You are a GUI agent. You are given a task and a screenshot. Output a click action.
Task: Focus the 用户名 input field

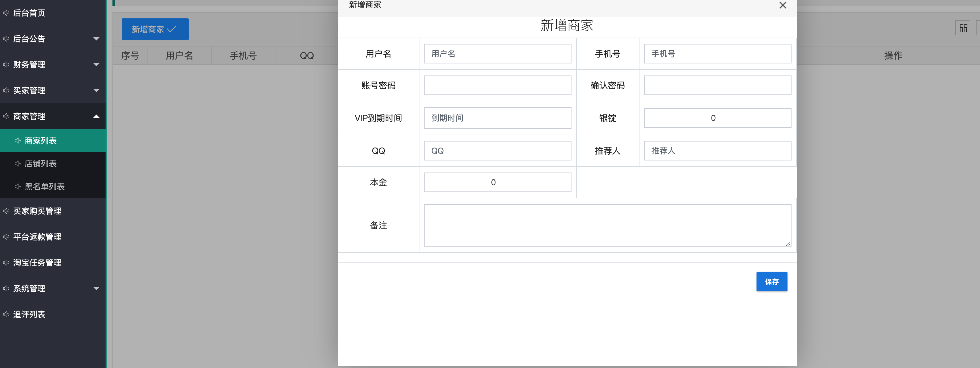pos(497,54)
